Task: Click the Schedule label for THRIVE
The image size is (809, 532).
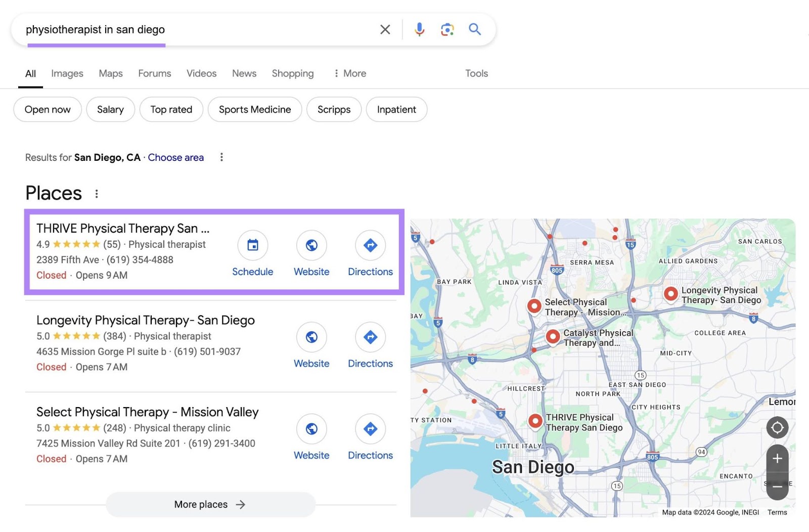Action: pos(253,272)
